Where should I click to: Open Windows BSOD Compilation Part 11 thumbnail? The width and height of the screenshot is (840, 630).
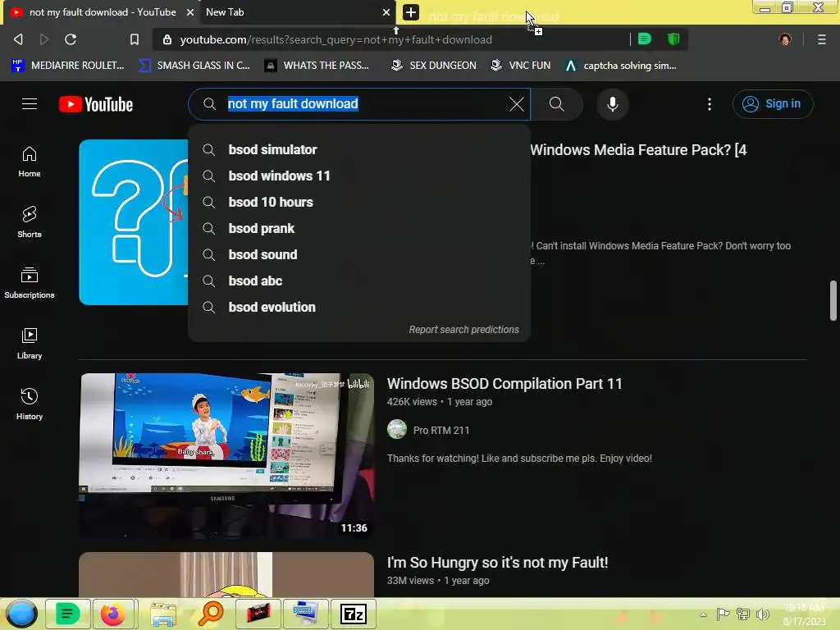click(226, 455)
